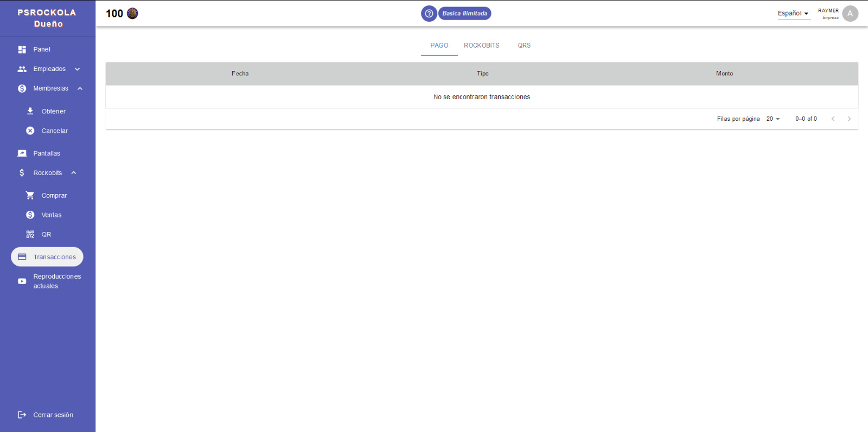The height and width of the screenshot is (432, 868).
Task: Go to Reproducciones actuales page
Action: click(56, 281)
